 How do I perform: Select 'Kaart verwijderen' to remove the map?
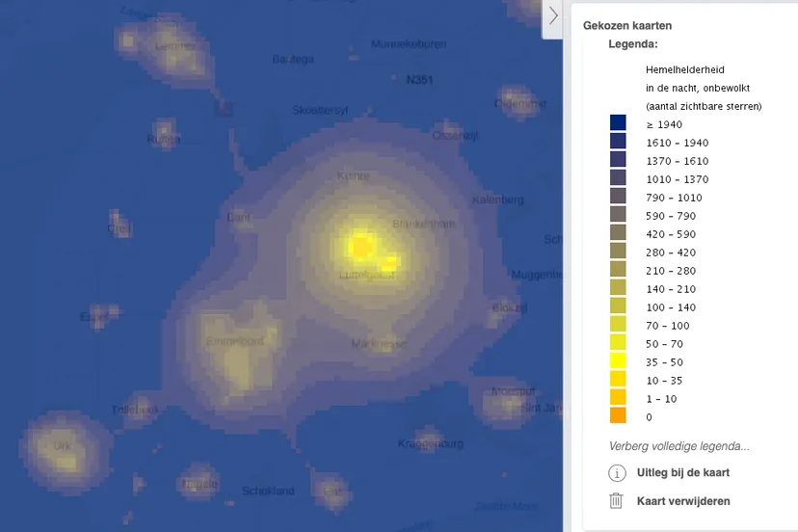683,501
